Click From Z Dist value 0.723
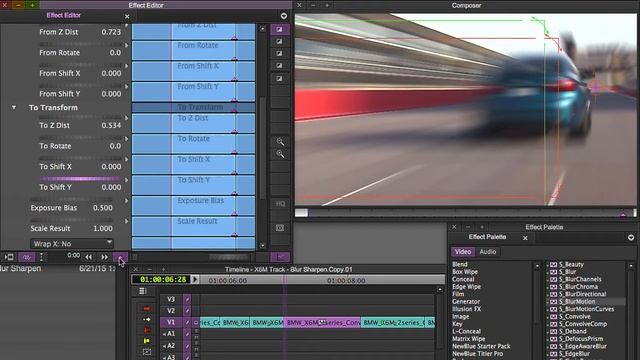640x360 pixels. (111, 32)
